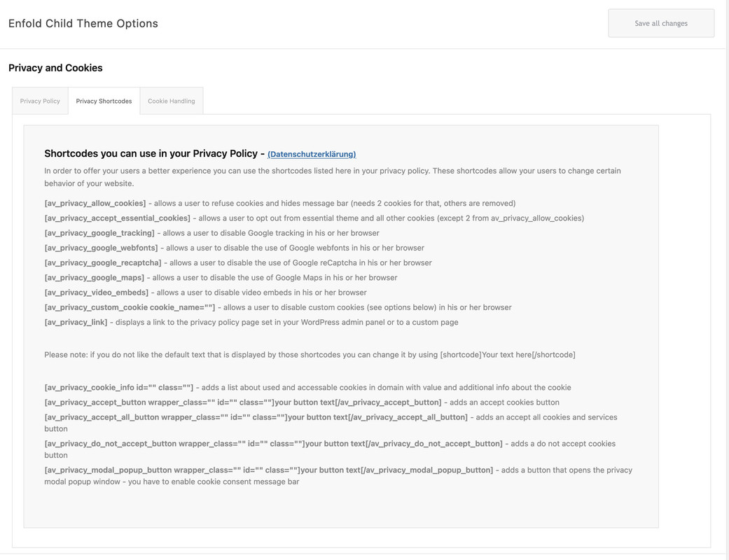Viewport: 729px width, 560px height.
Task: Click the [av_privacy_allow_cookies] shortcode text
Action: [x=95, y=204]
